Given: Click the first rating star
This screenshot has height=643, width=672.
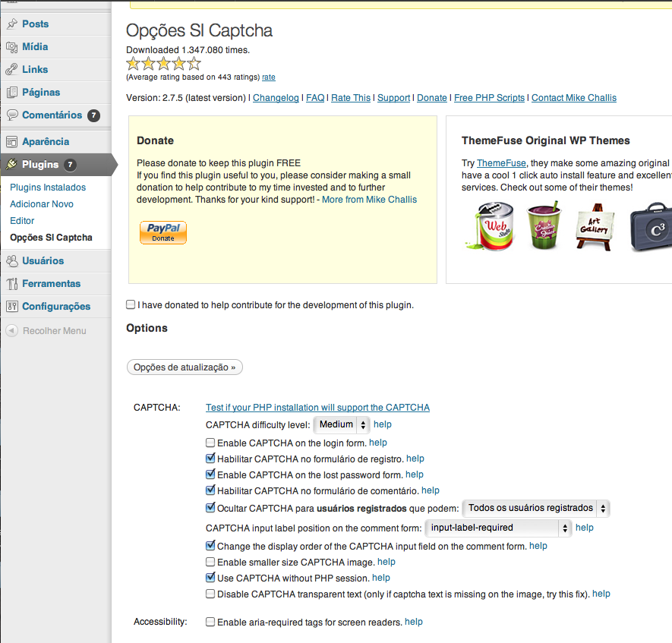Looking at the screenshot, I should (134, 64).
